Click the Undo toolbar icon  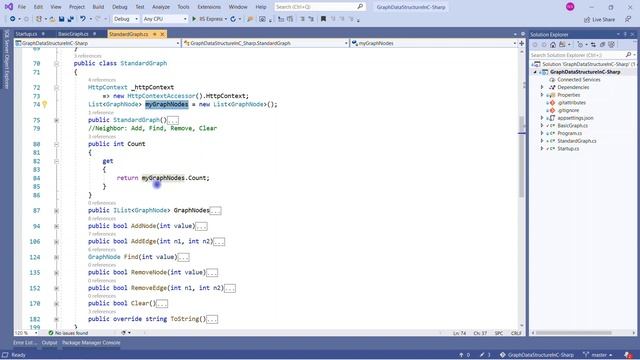[x=83, y=19]
